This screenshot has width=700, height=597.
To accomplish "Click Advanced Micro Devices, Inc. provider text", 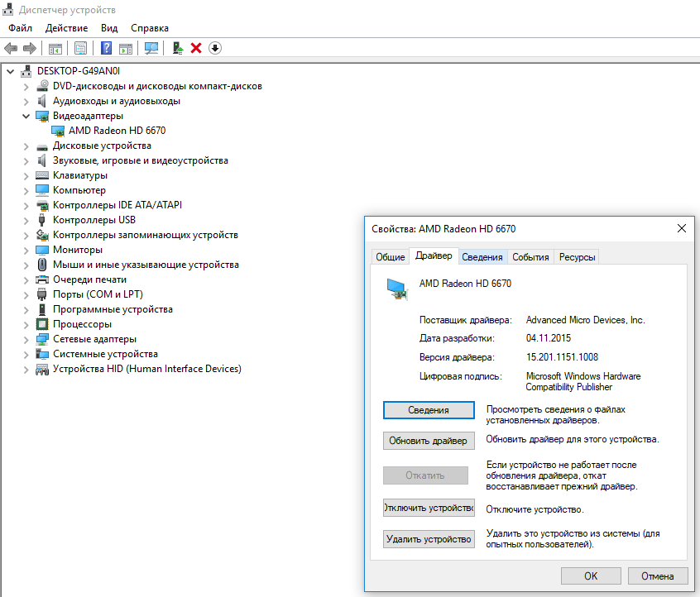I will click(585, 320).
